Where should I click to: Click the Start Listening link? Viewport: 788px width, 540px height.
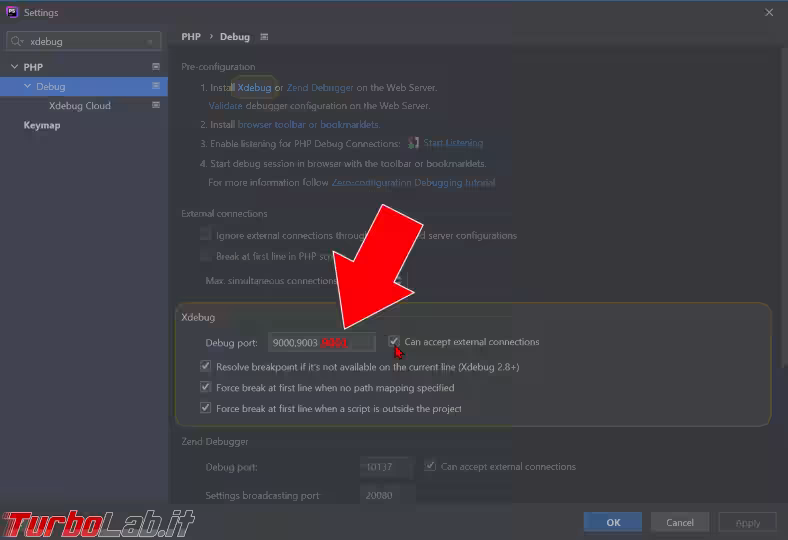[453, 143]
